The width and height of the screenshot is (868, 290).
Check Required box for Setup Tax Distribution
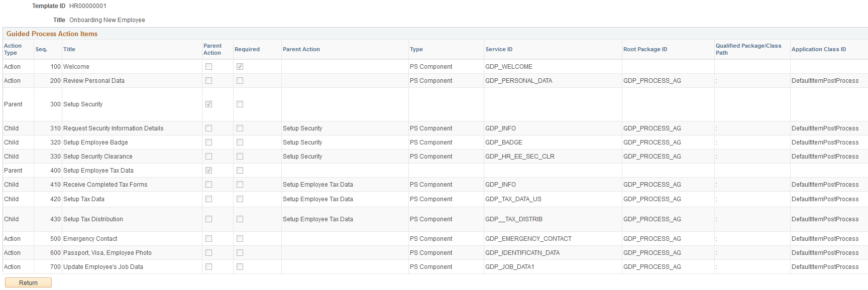pyautogui.click(x=240, y=219)
